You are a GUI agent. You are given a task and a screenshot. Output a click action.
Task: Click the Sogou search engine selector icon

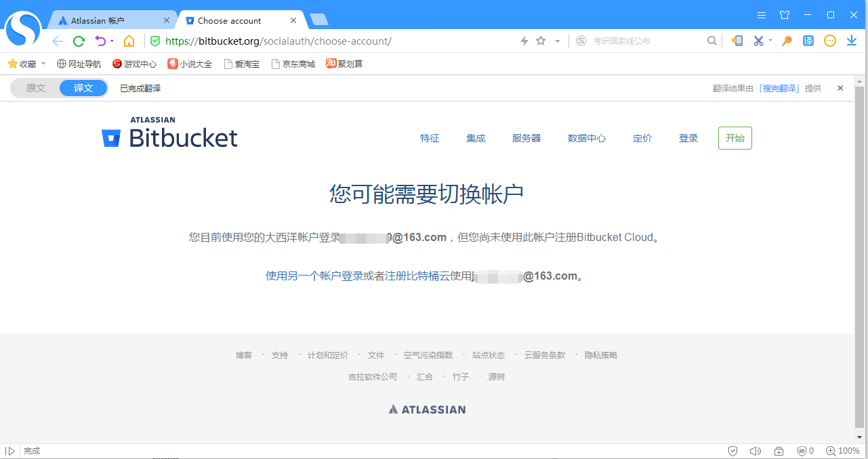click(581, 41)
